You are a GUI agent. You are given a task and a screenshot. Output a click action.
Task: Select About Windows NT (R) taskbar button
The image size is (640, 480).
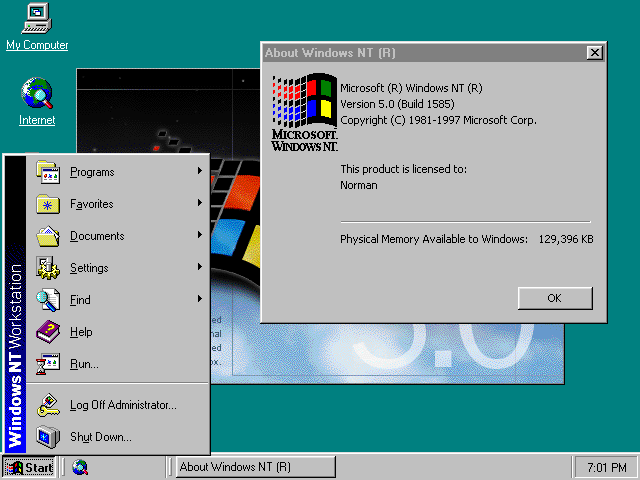pos(256,467)
